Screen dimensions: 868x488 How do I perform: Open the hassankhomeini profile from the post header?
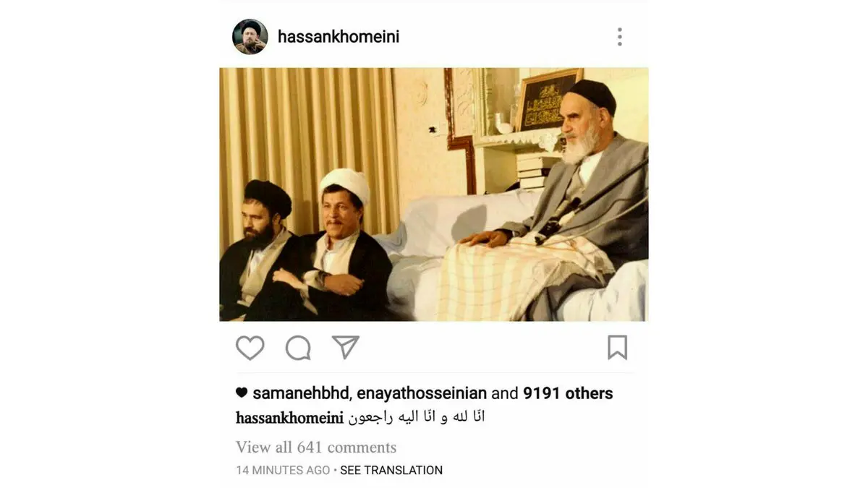pos(339,37)
